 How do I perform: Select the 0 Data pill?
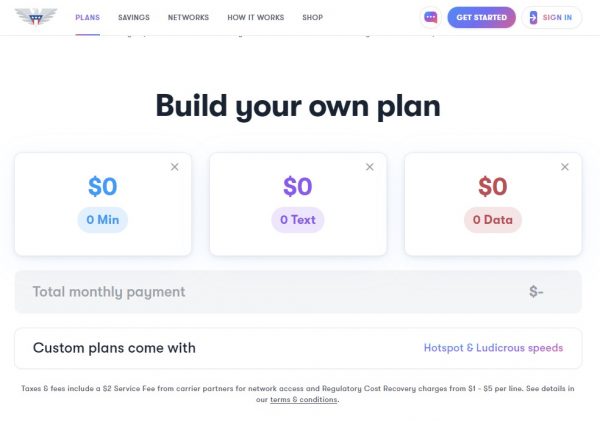[x=493, y=219]
